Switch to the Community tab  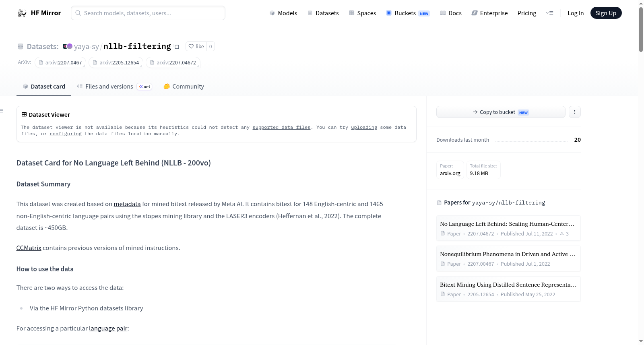(184, 87)
